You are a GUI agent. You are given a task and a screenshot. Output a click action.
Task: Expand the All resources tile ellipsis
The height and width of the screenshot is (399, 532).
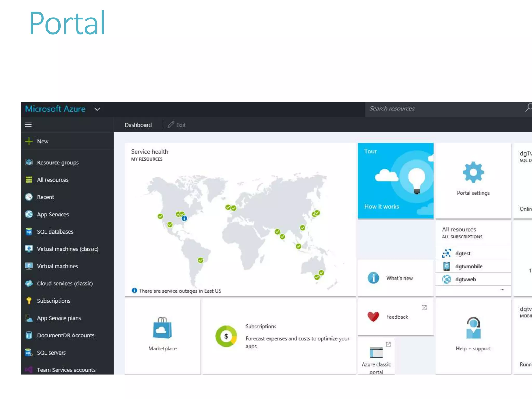click(x=502, y=290)
